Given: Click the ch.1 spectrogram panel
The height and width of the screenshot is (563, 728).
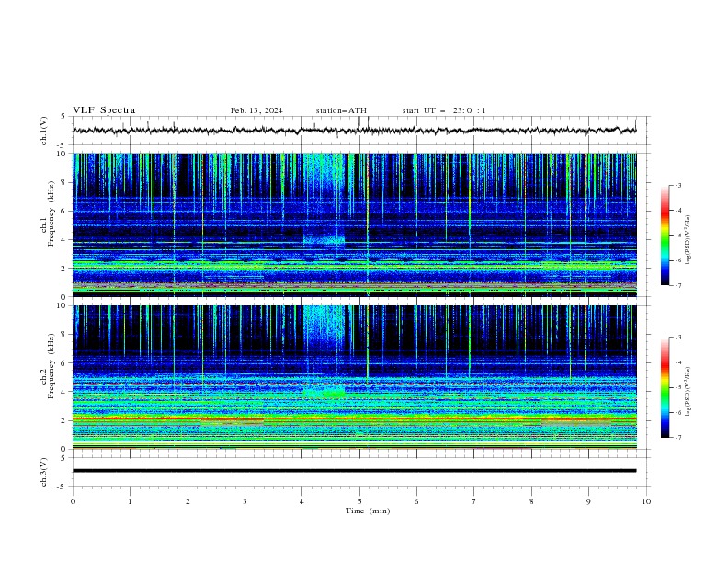Looking at the screenshot, I should (x=355, y=224).
